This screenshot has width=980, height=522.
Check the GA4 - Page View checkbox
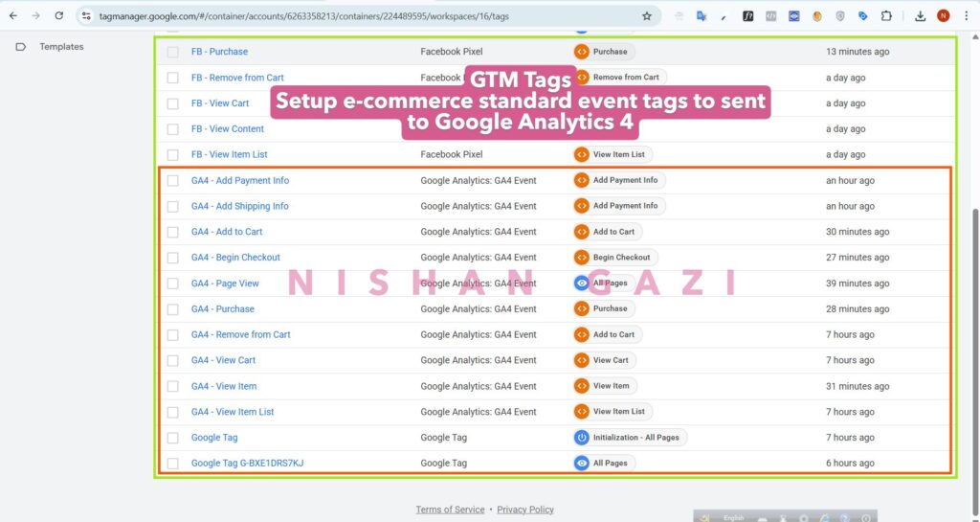coord(172,284)
